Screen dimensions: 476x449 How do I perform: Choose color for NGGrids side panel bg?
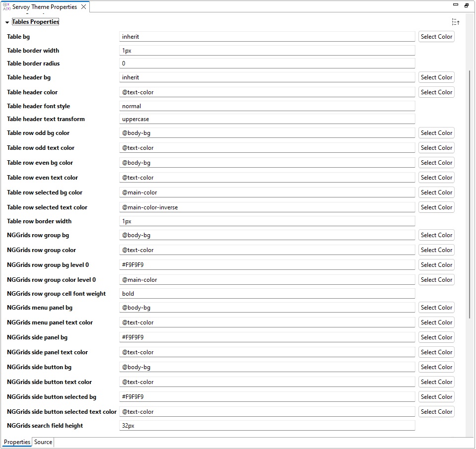(x=436, y=337)
